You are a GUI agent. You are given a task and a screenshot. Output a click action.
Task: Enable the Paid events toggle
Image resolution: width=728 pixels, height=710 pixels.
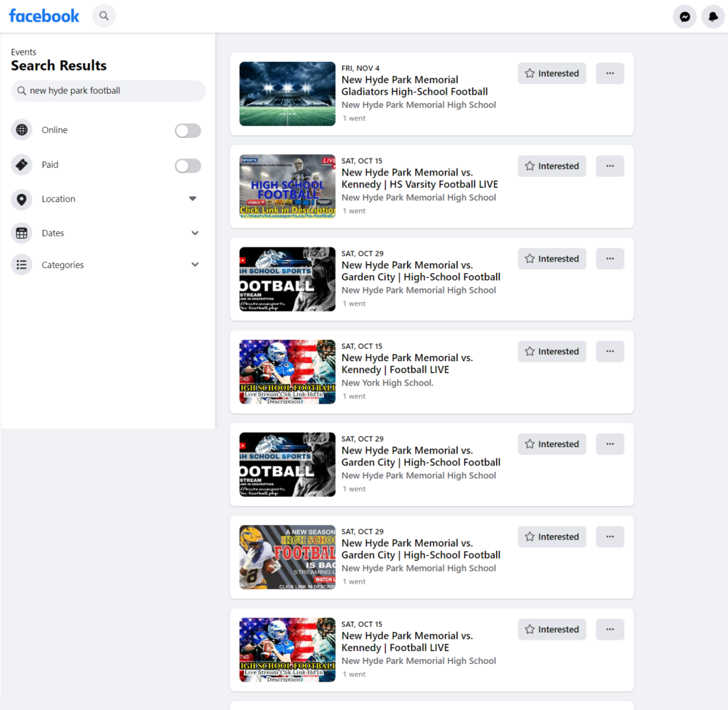click(188, 165)
